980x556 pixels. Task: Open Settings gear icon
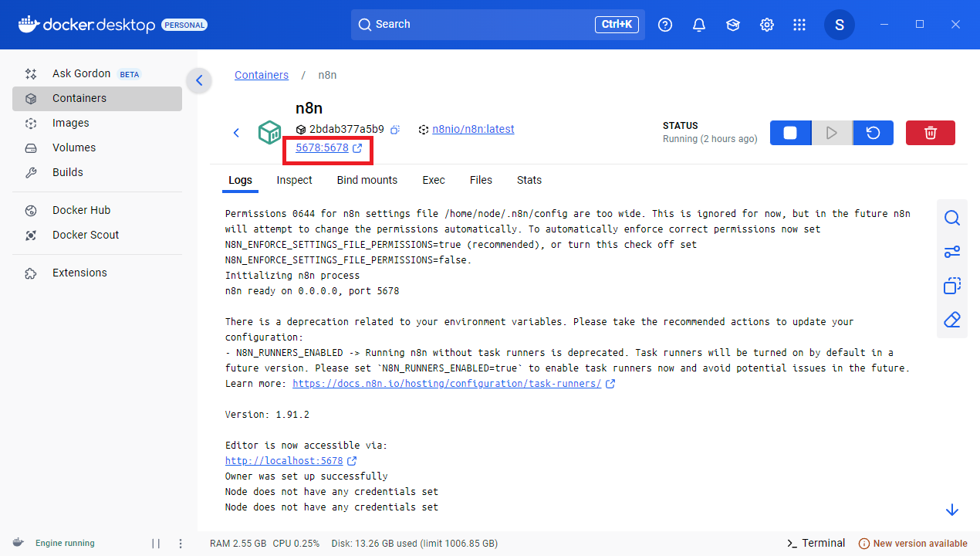pyautogui.click(x=767, y=25)
